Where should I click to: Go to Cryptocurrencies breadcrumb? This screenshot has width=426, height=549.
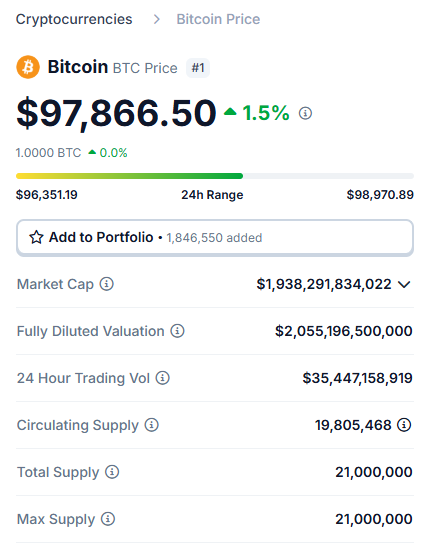tap(74, 19)
